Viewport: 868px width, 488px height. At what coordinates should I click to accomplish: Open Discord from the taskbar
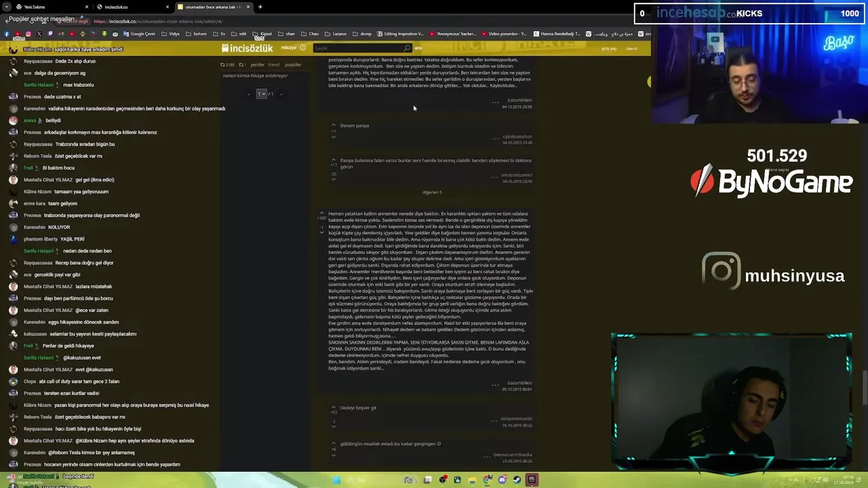(x=502, y=480)
